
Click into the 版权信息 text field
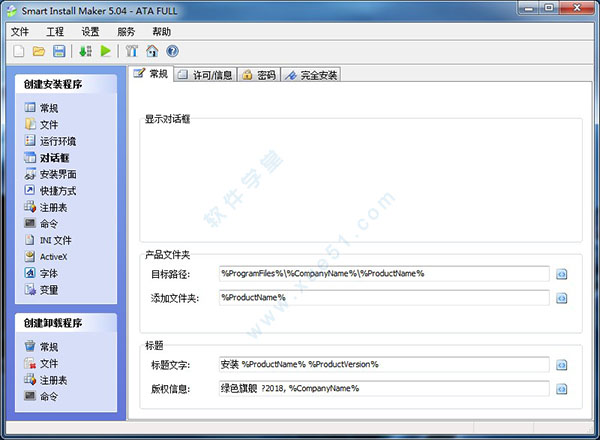(x=383, y=388)
